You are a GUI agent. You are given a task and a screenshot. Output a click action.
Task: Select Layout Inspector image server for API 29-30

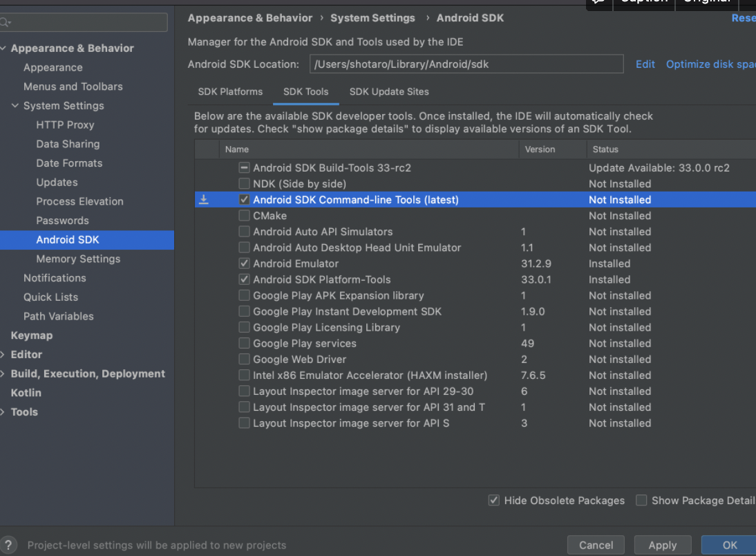point(475,391)
